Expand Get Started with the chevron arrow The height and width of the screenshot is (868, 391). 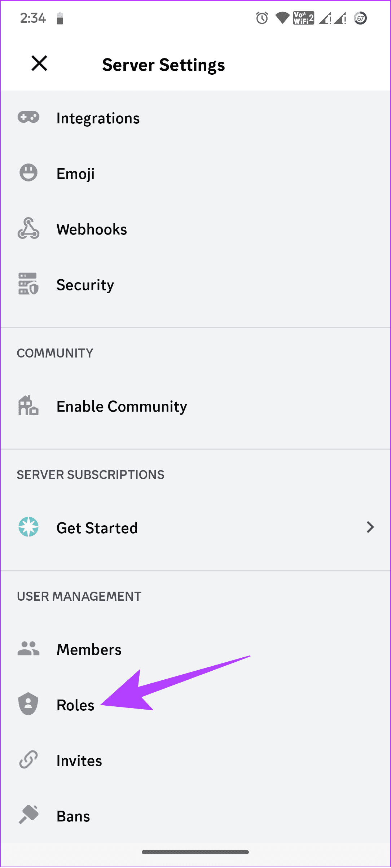(370, 527)
